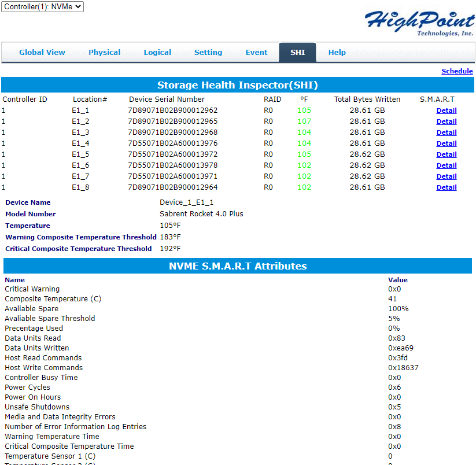Click the HighPoint Technologies logo

[x=419, y=23]
